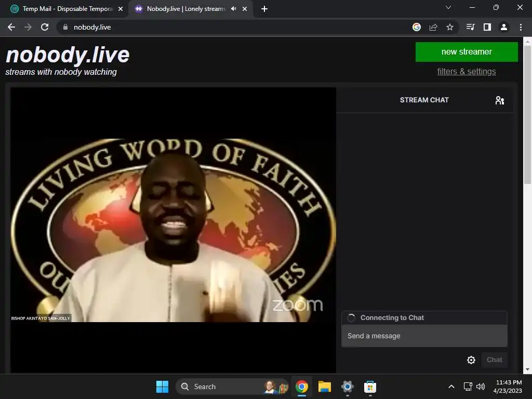This screenshot has height=399, width=532.
Task: Load a new streamer
Action: click(467, 52)
